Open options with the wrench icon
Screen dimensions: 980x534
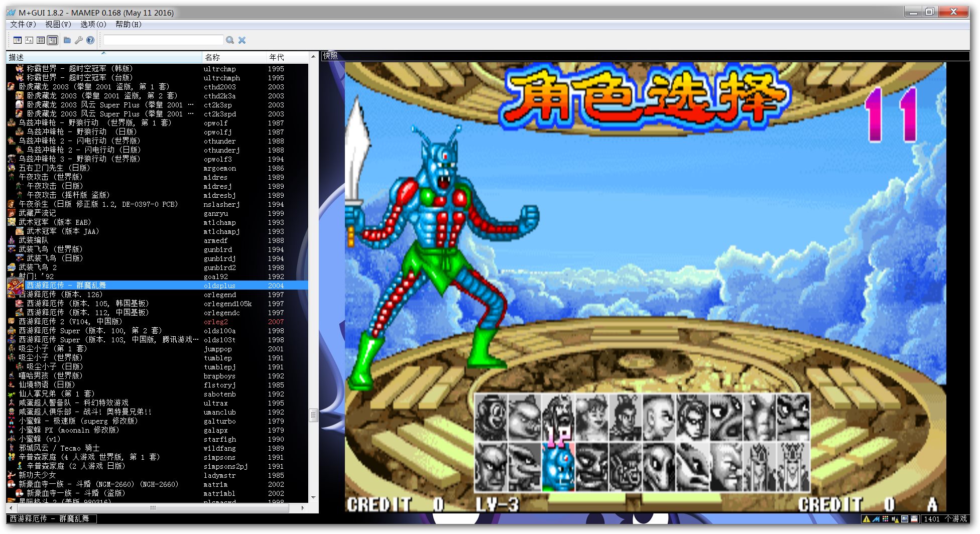[x=78, y=40]
